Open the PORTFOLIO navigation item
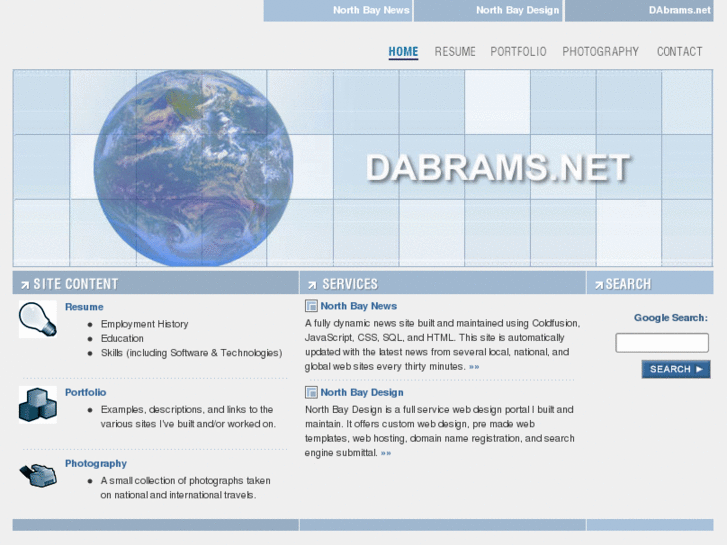727x545 pixels. tap(518, 51)
